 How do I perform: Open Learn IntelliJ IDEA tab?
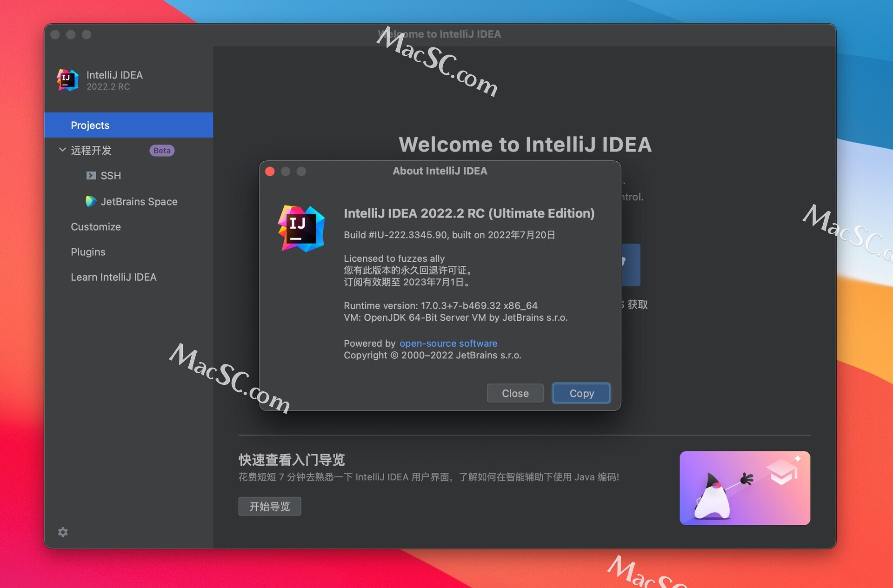[x=113, y=277]
